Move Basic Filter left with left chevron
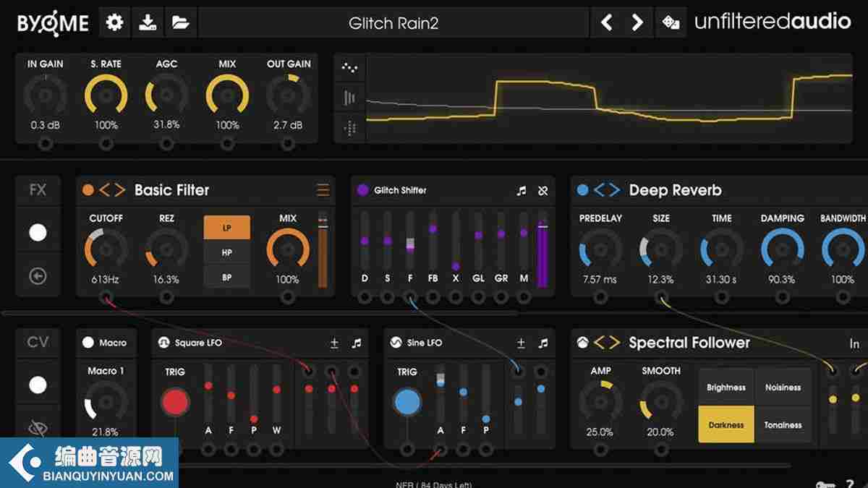The image size is (868, 488). point(104,190)
